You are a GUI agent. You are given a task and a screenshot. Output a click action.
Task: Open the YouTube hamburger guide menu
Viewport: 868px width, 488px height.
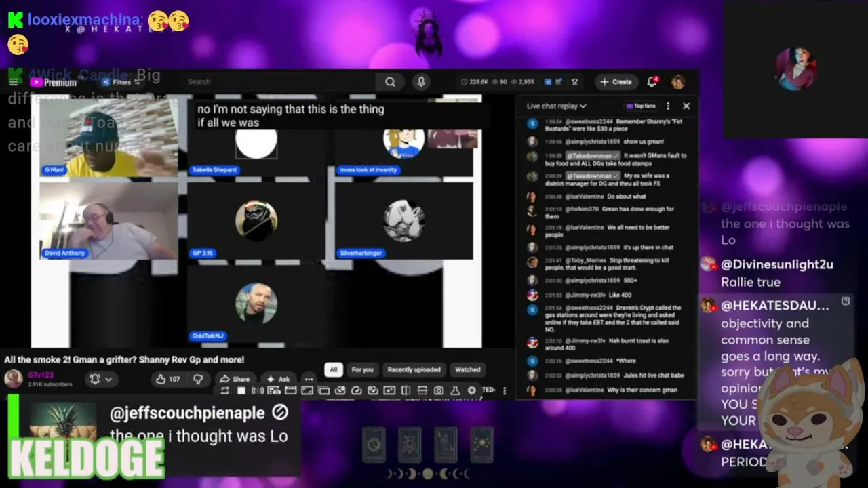[x=14, y=82]
